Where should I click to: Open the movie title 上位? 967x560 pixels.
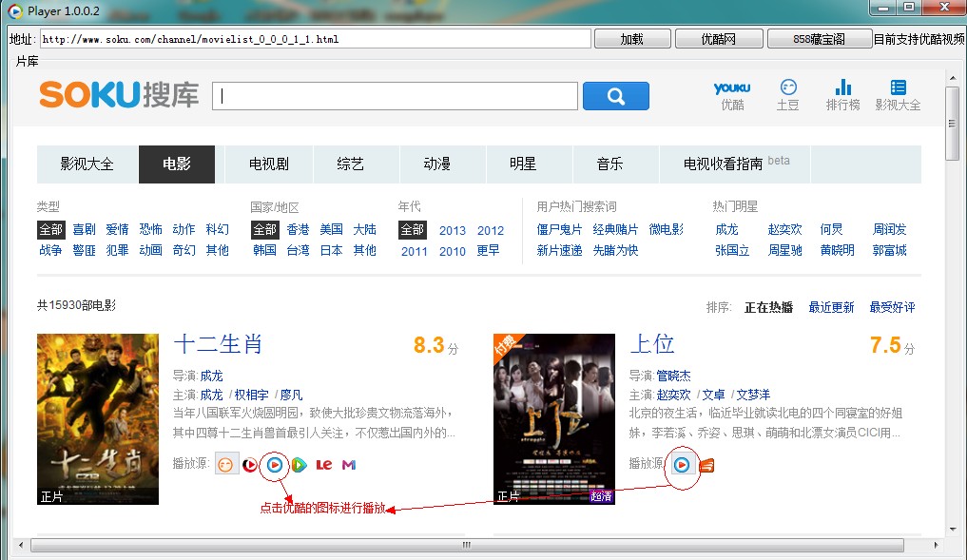[x=652, y=344]
